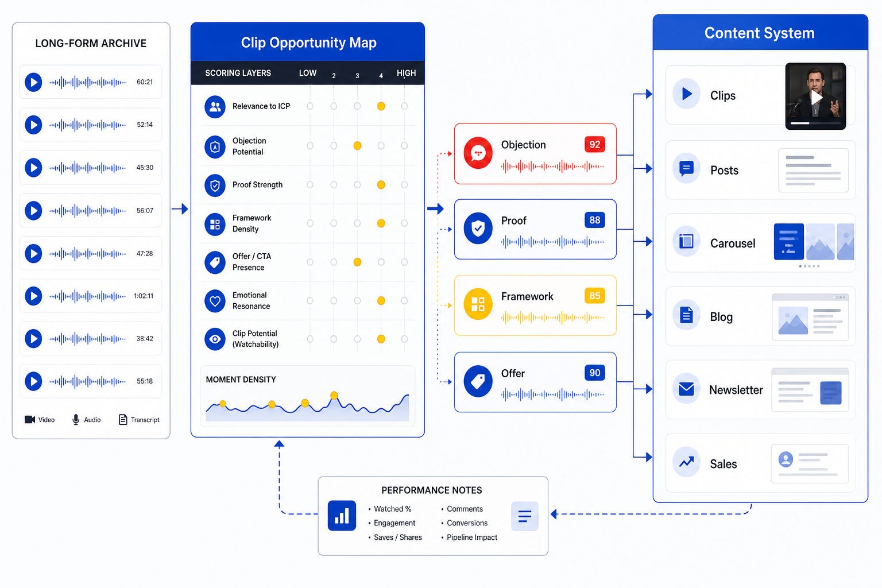Image resolution: width=882 pixels, height=588 pixels.
Task: Click the Blog document icon
Action: click(686, 315)
